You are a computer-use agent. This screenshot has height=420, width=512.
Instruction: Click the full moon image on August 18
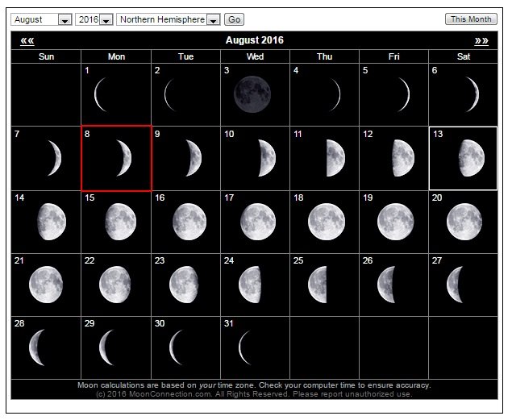(x=327, y=222)
